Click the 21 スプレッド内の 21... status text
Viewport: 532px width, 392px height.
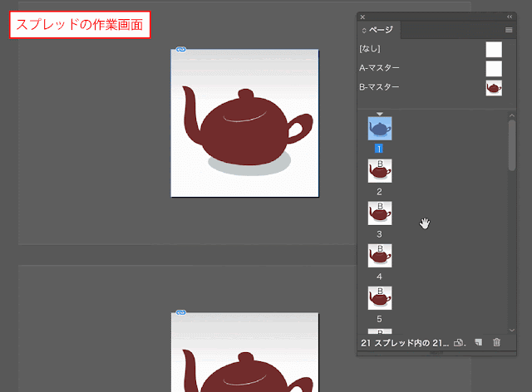click(405, 343)
